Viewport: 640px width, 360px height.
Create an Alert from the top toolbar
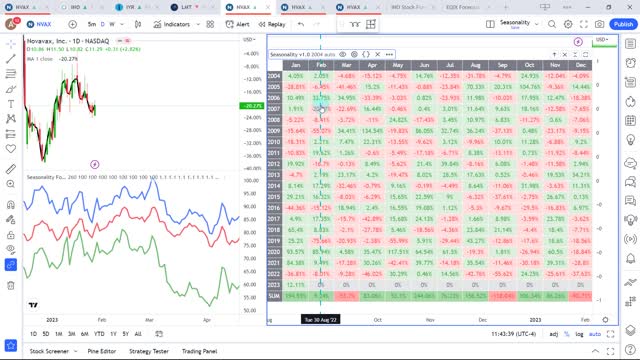(238, 24)
